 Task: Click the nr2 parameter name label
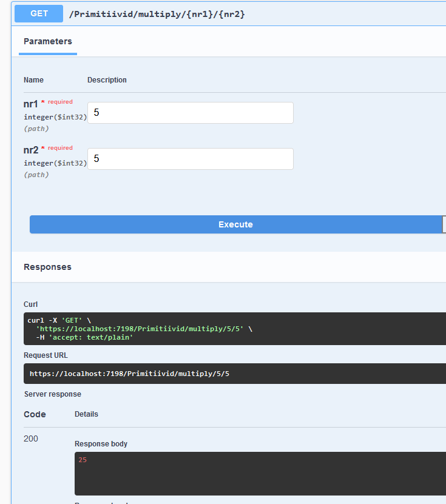tap(31, 150)
